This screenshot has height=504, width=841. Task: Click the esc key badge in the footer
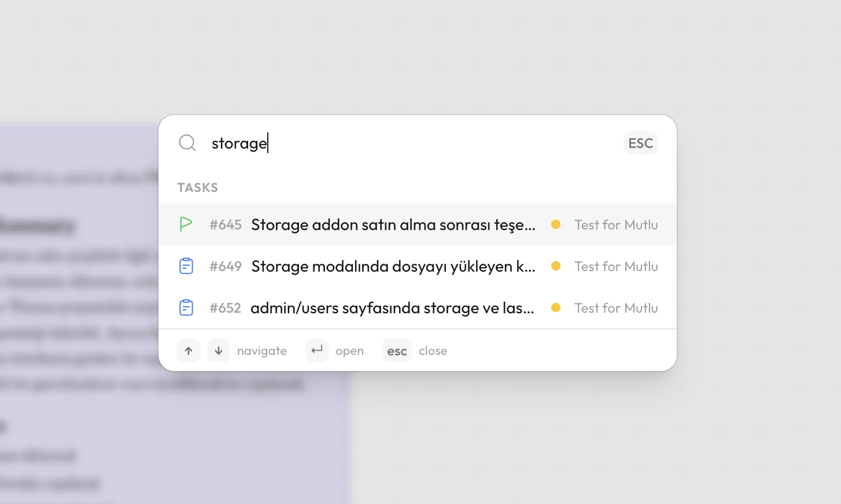click(x=397, y=350)
